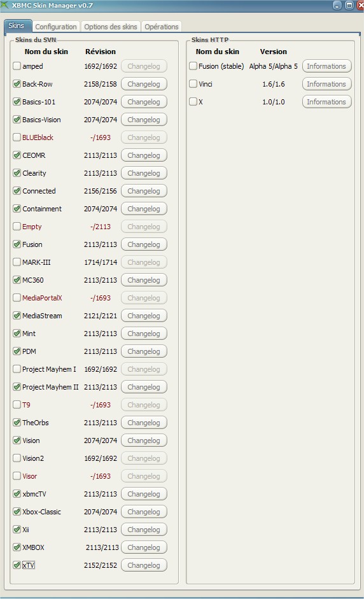This screenshot has height=599, width=364.
Task: Check the Vinci HTTP skin checkbox
Action: pyautogui.click(x=193, y=83)
